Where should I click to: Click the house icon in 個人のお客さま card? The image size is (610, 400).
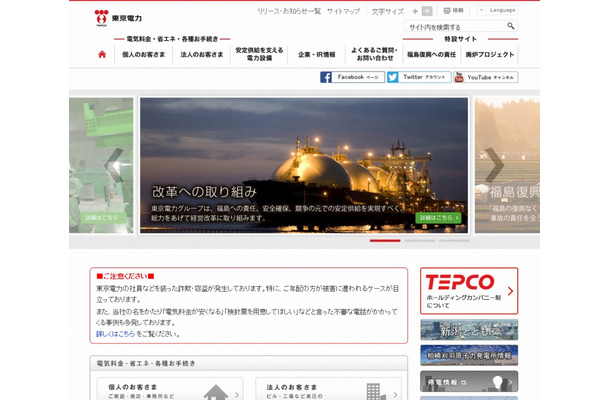point(216,392)
